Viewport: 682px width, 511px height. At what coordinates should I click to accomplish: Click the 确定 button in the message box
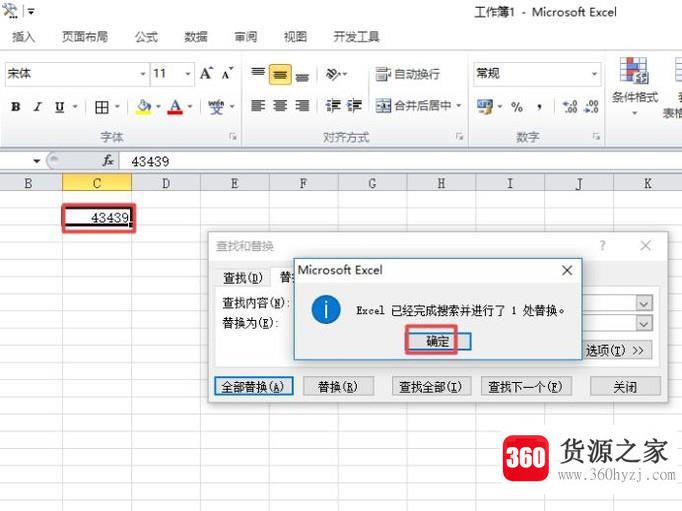tap(438, 341)
